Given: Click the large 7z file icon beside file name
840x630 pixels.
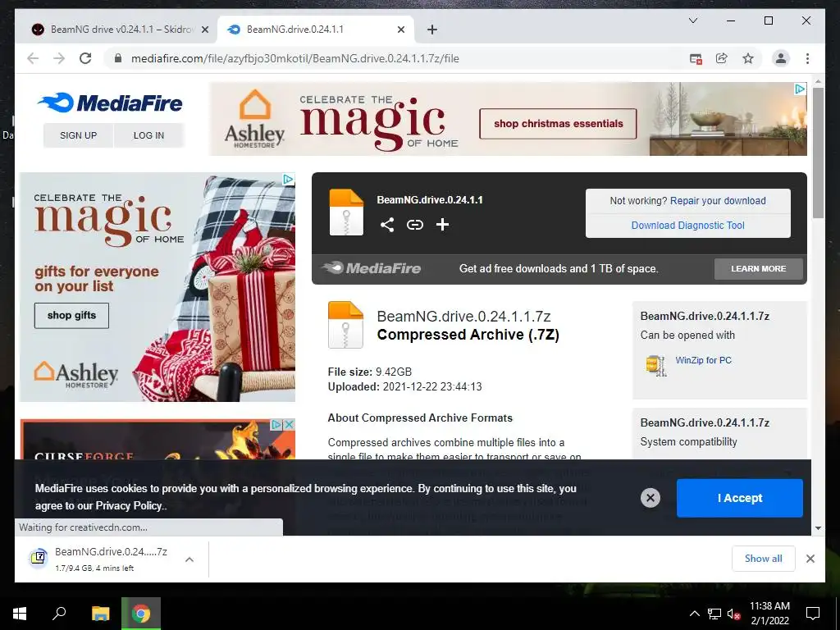Looking at the screenshot, I should [345, 325].
